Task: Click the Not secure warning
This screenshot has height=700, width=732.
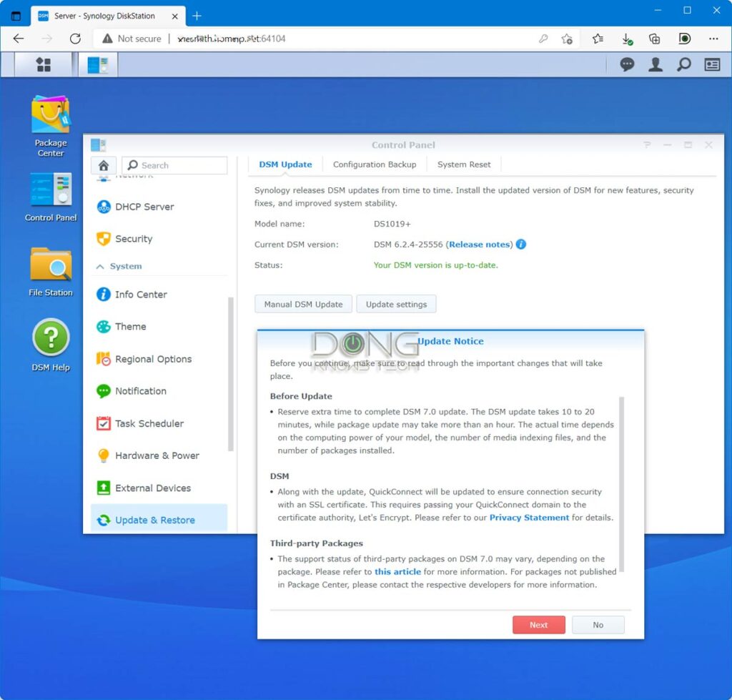Action: (132, 39)
